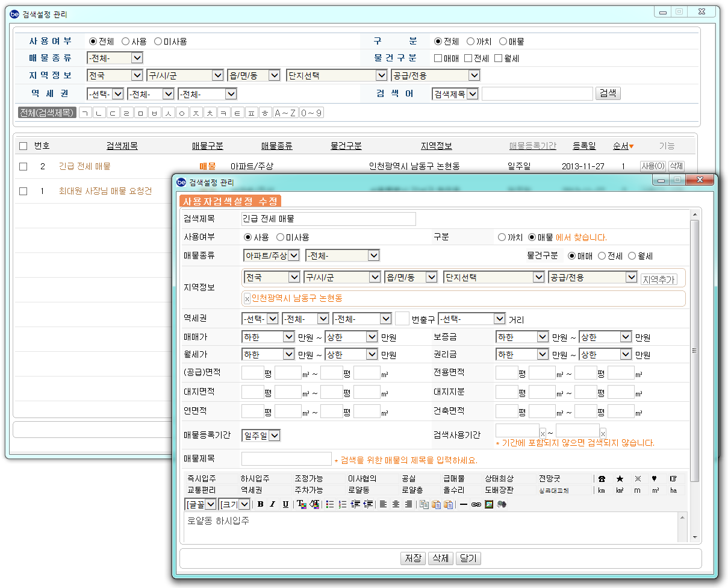728x588 pixels.
Task: Insert the star symbol
Action: point(620,479)
